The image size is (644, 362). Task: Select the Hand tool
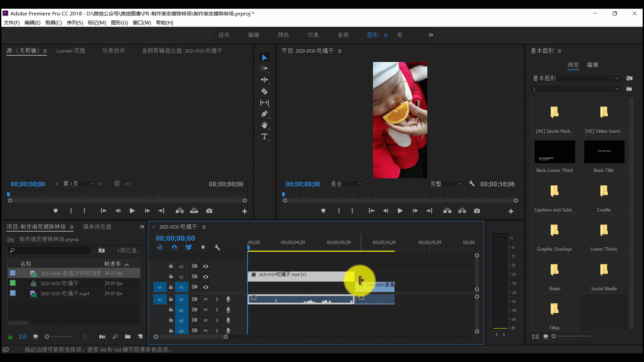(264, 125)
